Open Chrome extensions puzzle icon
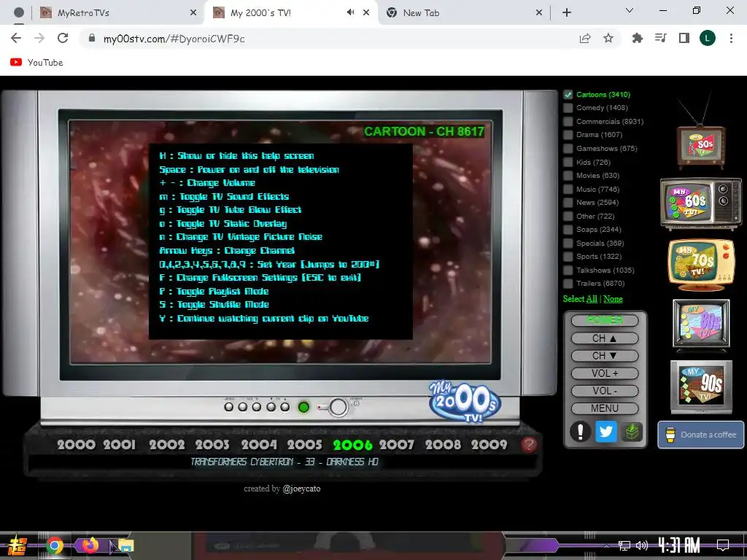This screenshot has height=560, width=747. (x=637, y=38)
